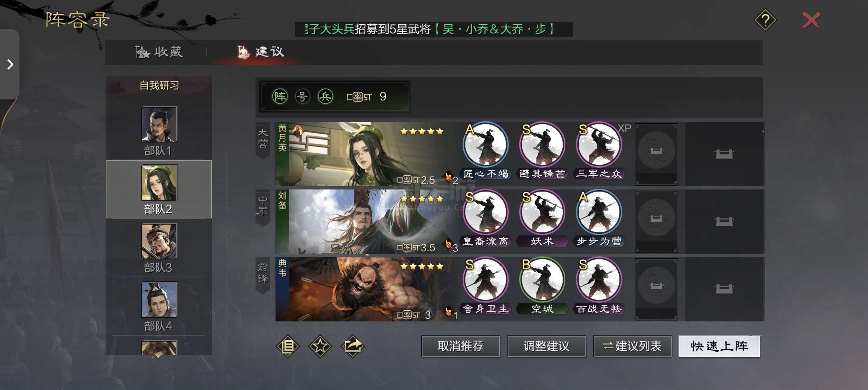Select 部队3 in the team list
Screen dimensions: 868x390
click(x=159, y=249)
